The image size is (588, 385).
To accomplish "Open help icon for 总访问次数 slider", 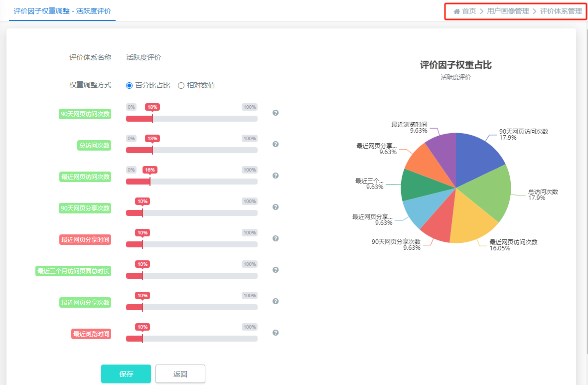I will pyautogui.click(x=276, y=145).
